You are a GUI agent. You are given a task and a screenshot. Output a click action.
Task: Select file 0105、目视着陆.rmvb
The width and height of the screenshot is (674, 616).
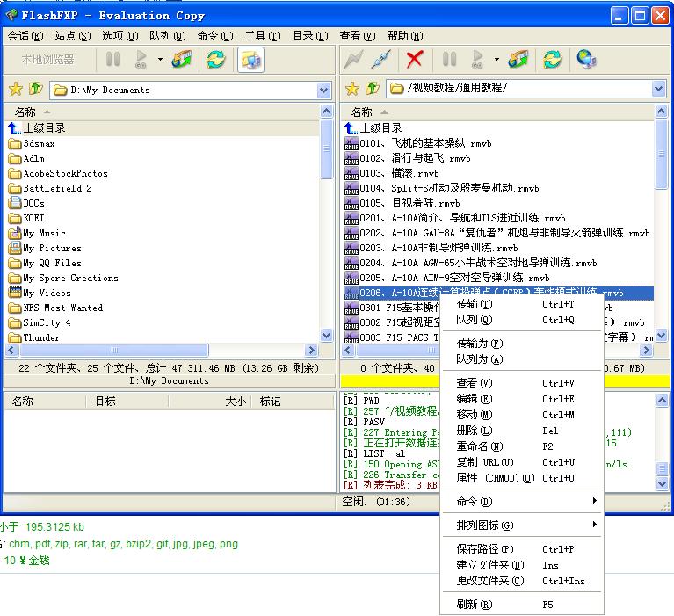pos(402,203)
